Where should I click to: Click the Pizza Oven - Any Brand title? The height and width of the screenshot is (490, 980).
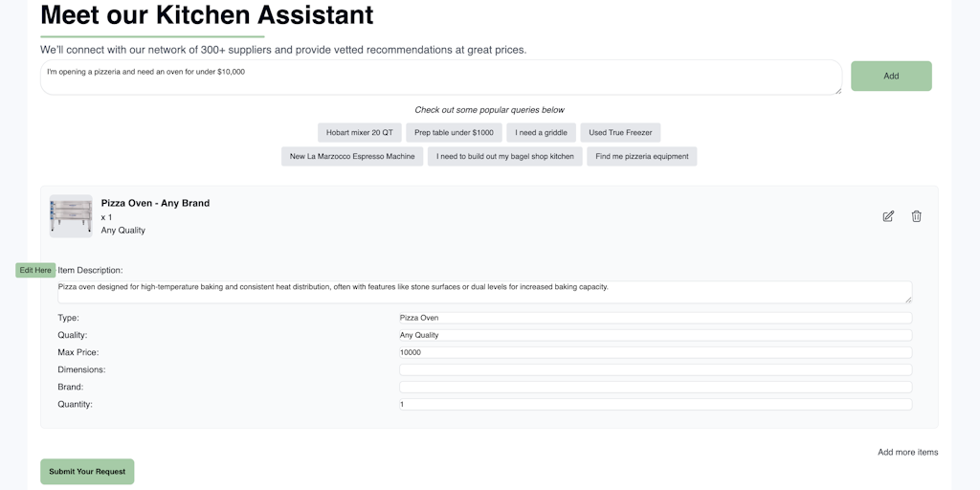click(156, 203)
